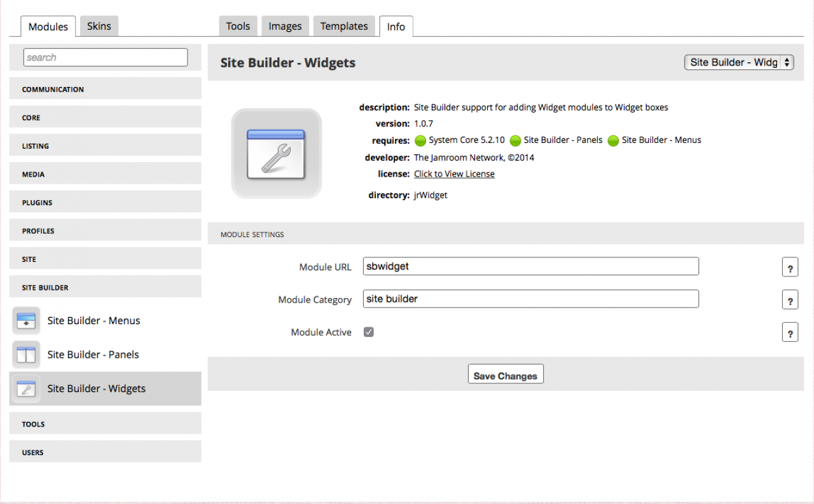This screenshot has width=814, height=504.
Task: Switch to the Skins tab
Action: pyautogui.click(x=99, y=26)
